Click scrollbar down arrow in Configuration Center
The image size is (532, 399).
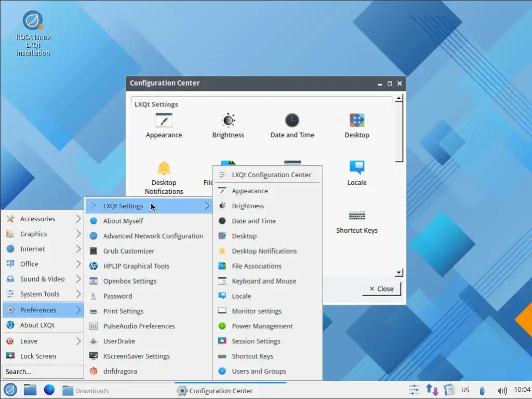pos(399,272)
